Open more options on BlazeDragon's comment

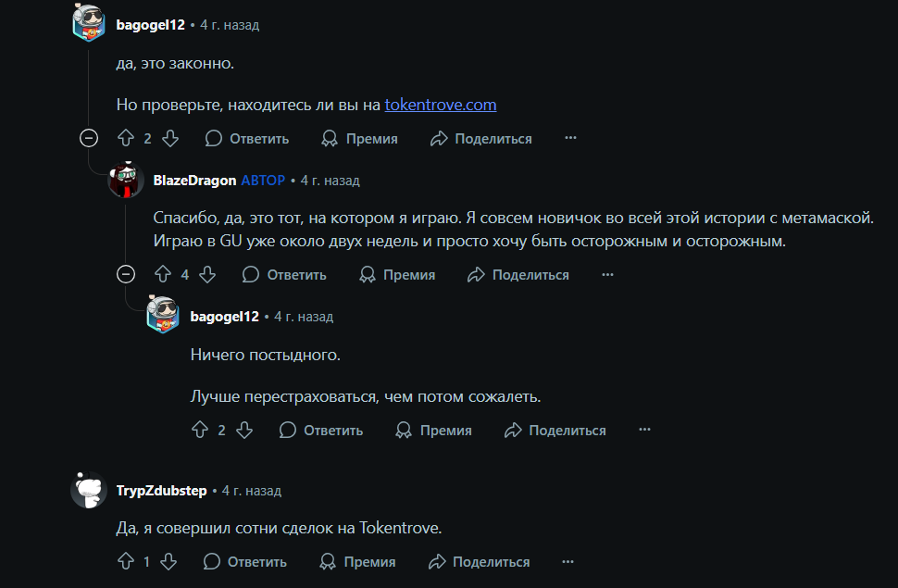click(607, 275)
